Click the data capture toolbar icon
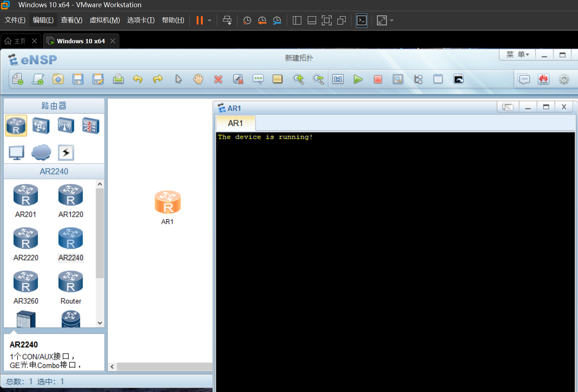The image size is (578, 392). 398,79
